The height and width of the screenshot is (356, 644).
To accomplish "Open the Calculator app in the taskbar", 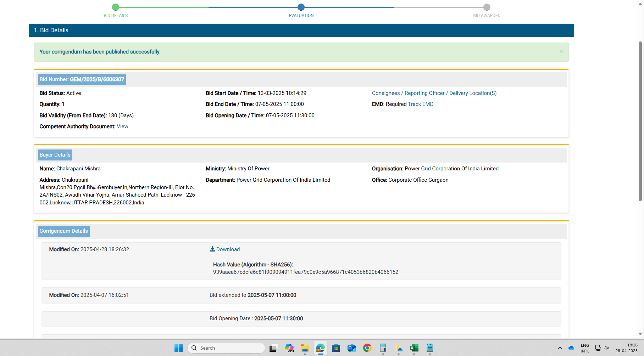I will 383,348.
